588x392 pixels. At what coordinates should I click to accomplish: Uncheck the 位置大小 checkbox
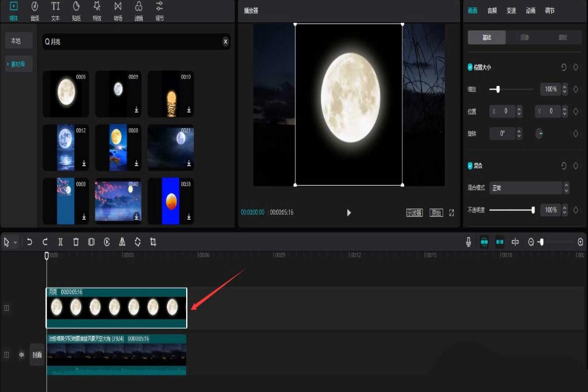point(470,67)
